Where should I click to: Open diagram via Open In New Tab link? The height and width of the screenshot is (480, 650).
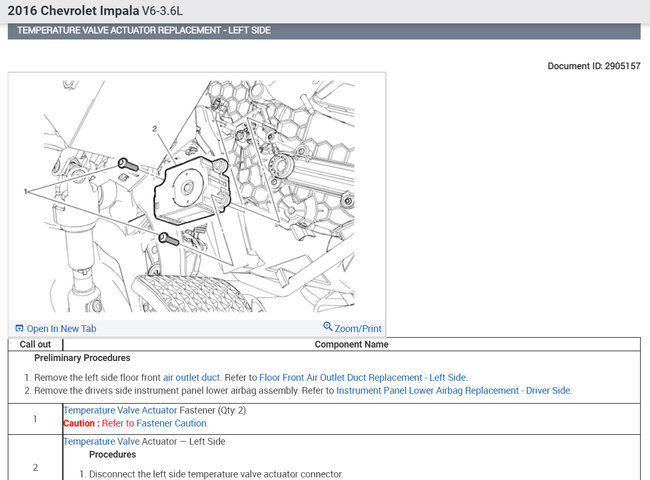pos(61,329)
